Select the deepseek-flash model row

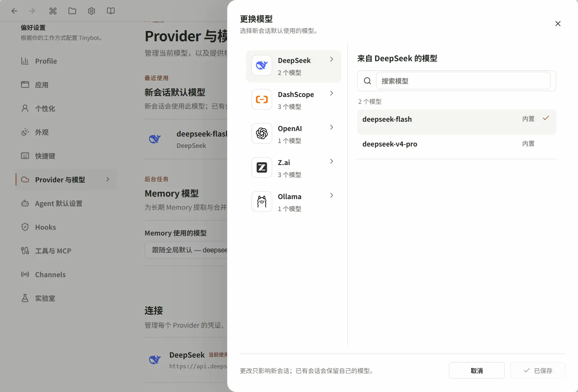coord(457,122)
